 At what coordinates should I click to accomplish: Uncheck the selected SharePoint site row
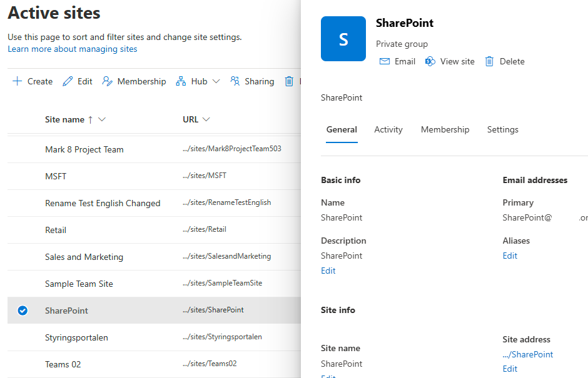pyautogui.click(x=23, y=311)
